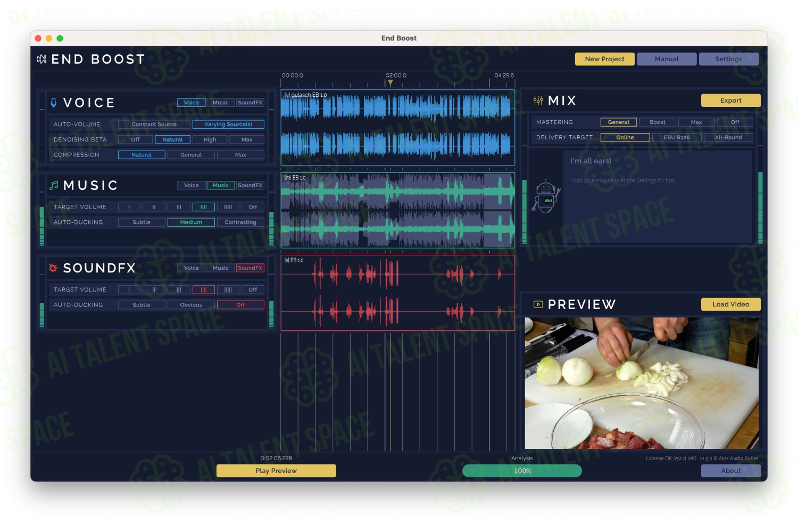Click the Voice microphone icon
Image resolution: width=798 pixels, height=532 pixels.
[x=54, y=102]
